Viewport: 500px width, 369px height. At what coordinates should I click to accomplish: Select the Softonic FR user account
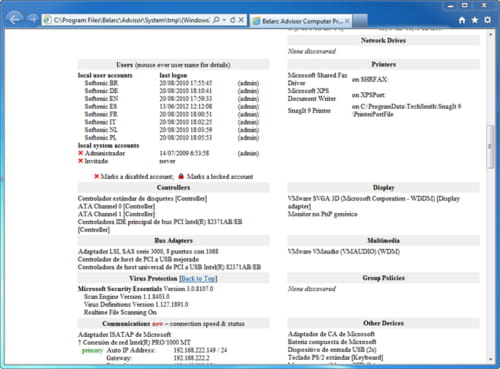101,114
